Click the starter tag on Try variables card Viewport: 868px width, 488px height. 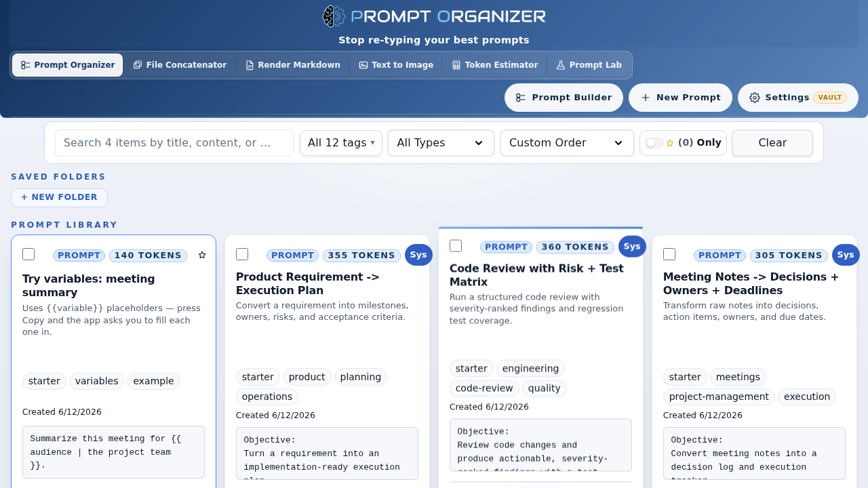click(x=44, y=381)
